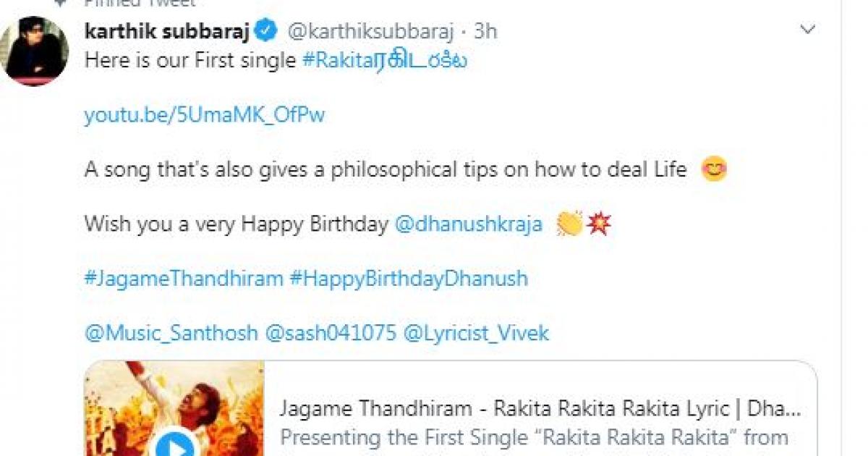This screenshot has width=868, height=456.
Task: Open the #Rakita hashtag link
Action: point(384,60)
